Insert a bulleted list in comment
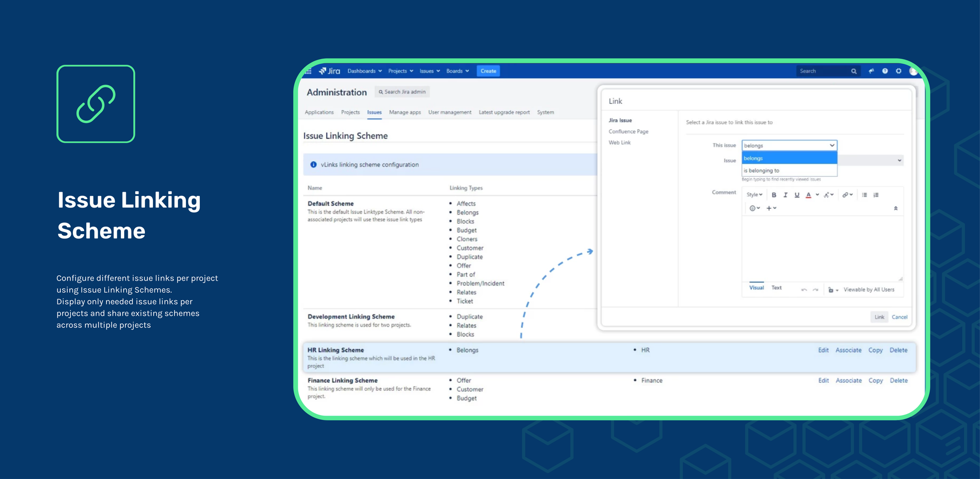Screen dimensions: 980x479 [x=864, y=195]
